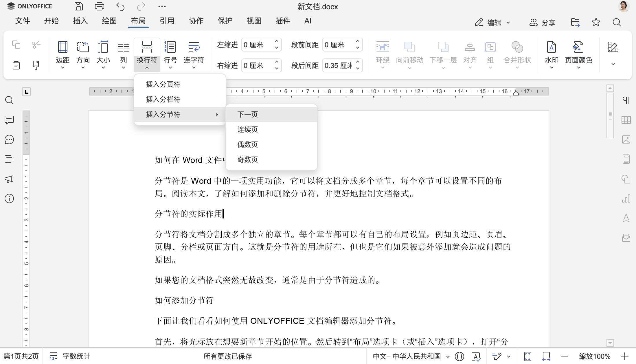Toggle spell checking in the status bar
636x364 pixels.
[x=476, y=356]
